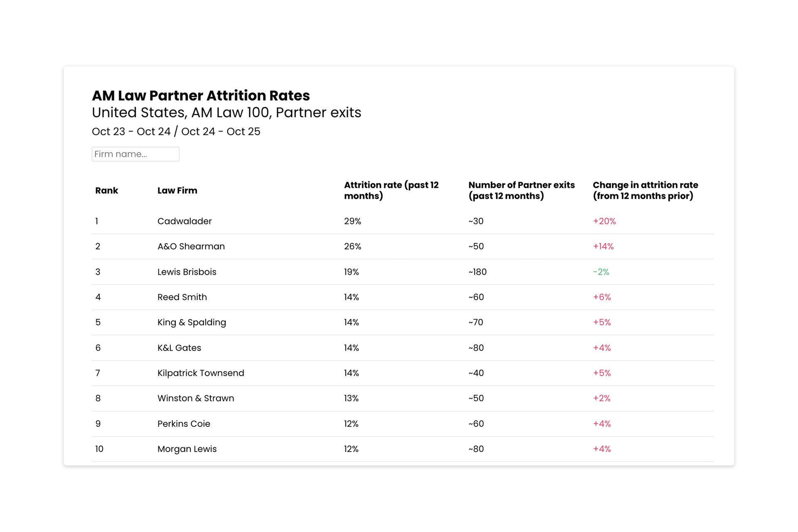Viewport: 798px width, 532px height.
Task: Click the K&L Gates entry
Action: [178, 347]
